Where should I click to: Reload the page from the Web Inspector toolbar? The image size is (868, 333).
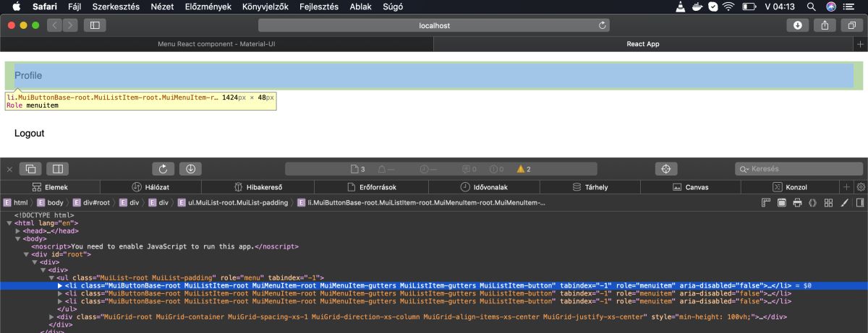click(163, 169)
